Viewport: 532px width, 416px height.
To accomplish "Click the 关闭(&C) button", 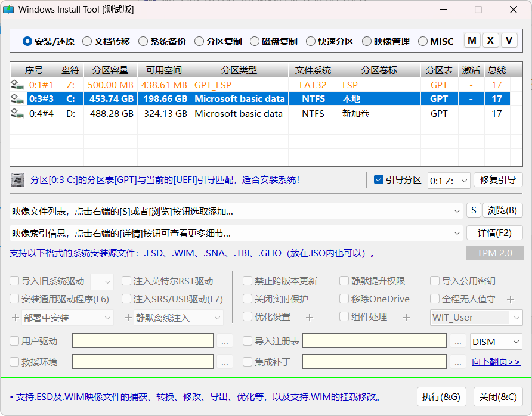I will coord(498,397).
